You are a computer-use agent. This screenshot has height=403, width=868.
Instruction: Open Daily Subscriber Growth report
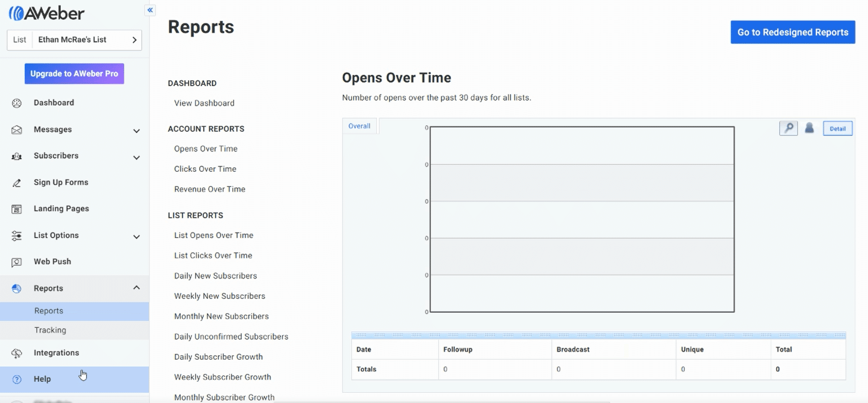coord(219,357)
